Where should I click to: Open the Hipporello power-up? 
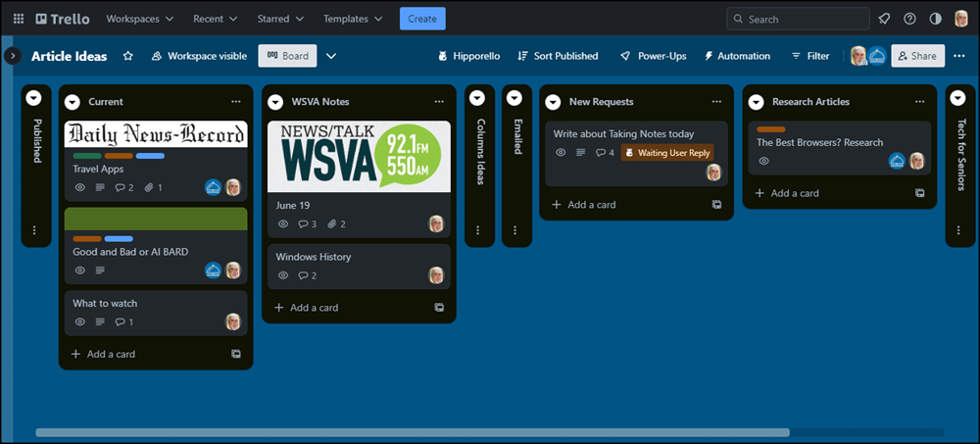(x=468, y=56)
